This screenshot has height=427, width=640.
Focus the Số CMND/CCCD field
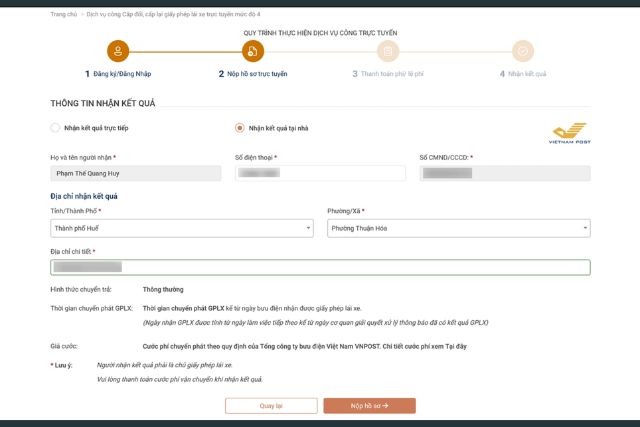tap(505, 173)
